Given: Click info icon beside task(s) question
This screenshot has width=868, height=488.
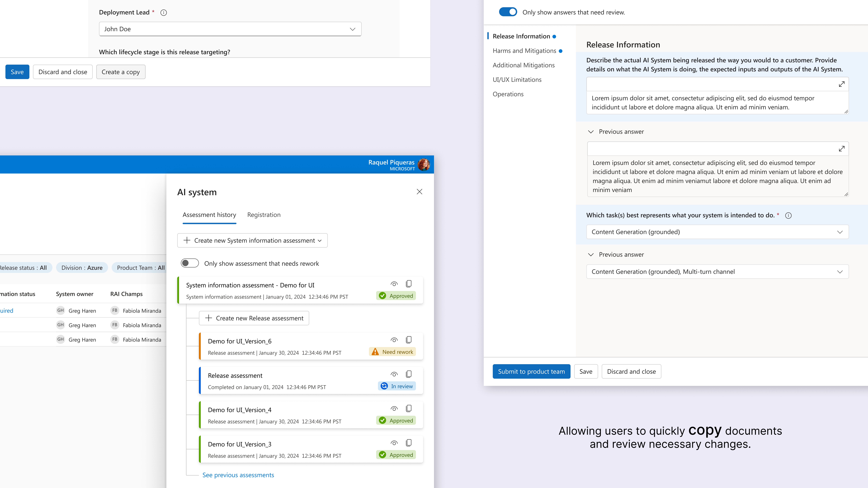Looking at the screenshot, I should coord(788,216).
